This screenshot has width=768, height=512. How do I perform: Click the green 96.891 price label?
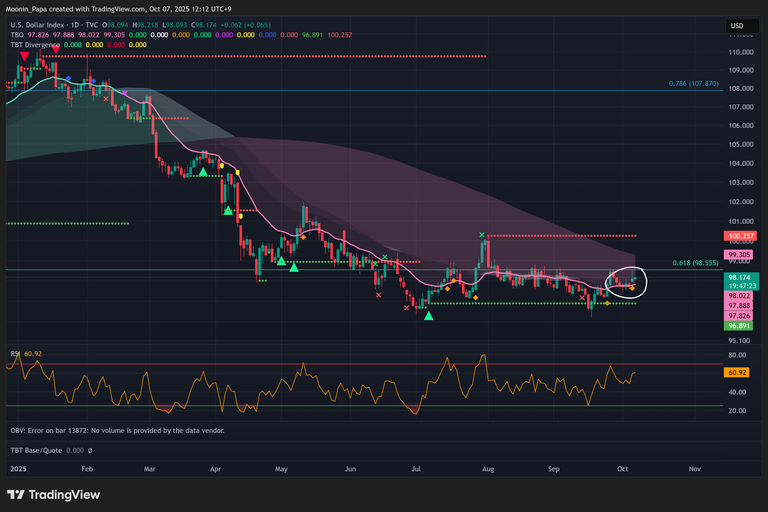[x=740, y=325]
